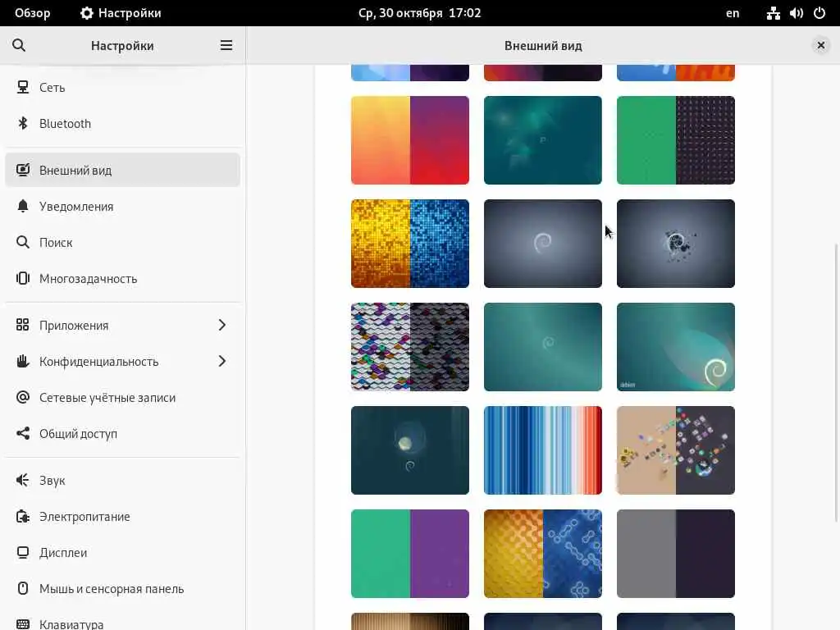Viewport: 840px width, 630px height.
Task: Choose the gray wallpaper with scattered-dots swirl
Action: (x=676, y=244)
